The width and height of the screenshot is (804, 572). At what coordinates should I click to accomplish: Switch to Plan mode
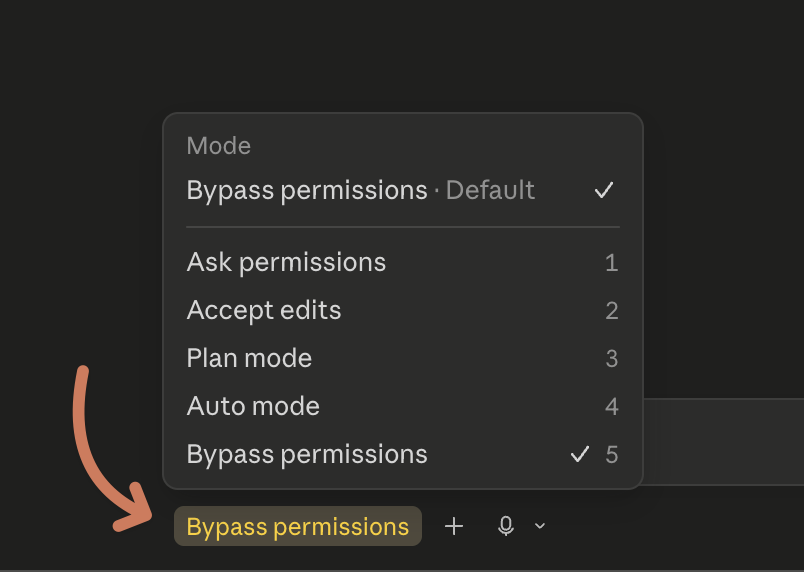tap(403, 358)
